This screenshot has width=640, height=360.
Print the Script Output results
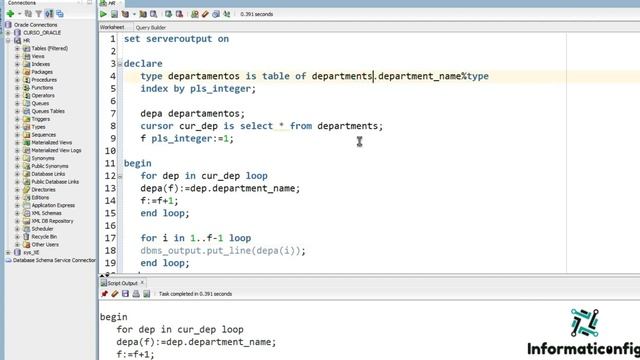tap(136, 294)
